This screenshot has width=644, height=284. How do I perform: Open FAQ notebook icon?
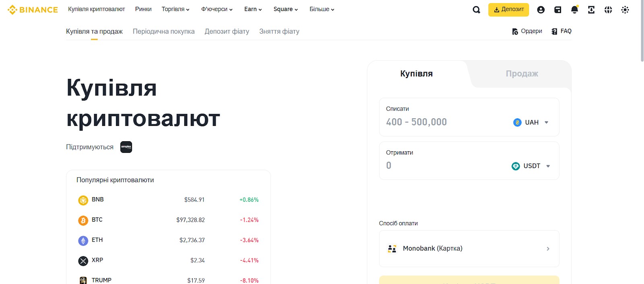[561, 31]
